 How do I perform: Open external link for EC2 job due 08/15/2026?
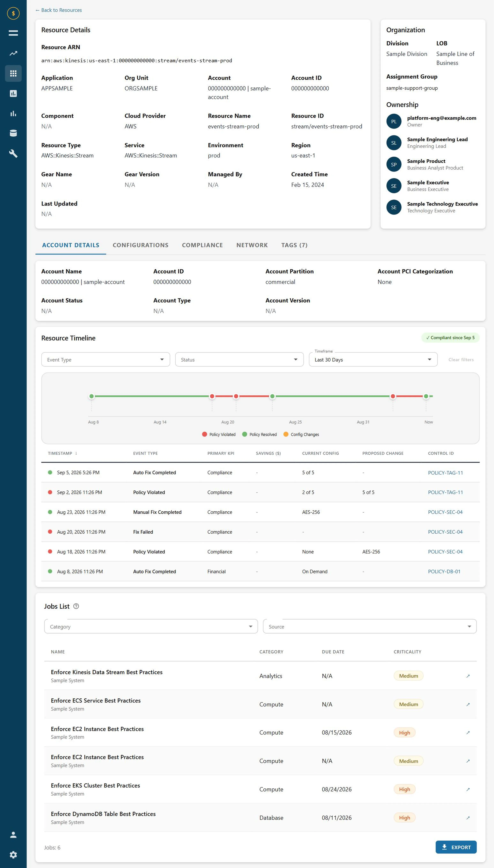(x=468, y=732)
